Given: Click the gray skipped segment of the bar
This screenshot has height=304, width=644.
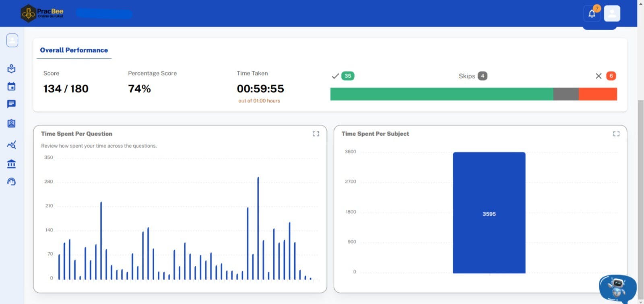Looking at the screenshot, I should 566,94.
